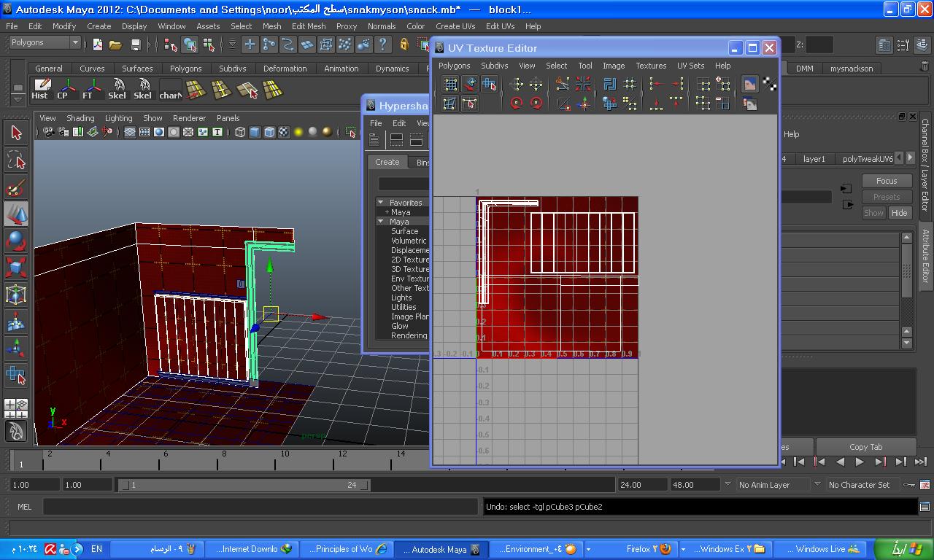This screenshot has width=934, height=560.
Task: Switch to the polyTweakUV6 attribute tab
Action: tap(868, 158)
